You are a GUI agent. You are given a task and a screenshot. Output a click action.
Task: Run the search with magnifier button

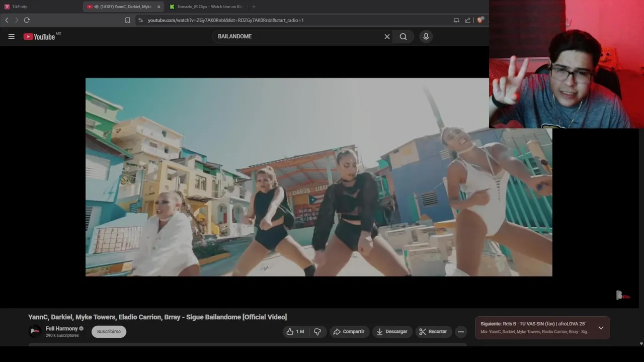[x=403, y=36]
